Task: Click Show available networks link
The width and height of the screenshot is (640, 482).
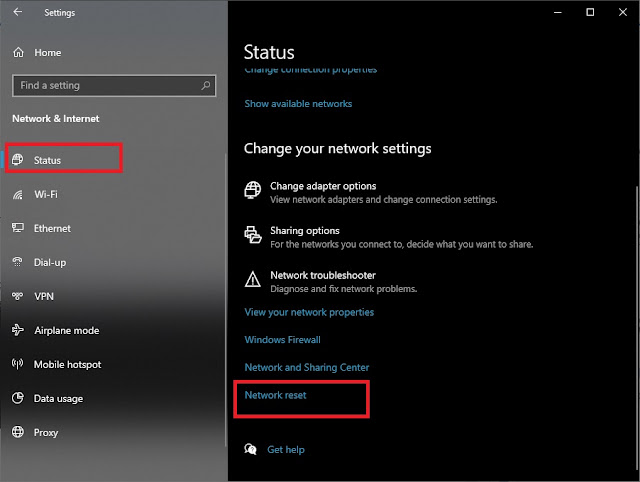Action: pos(298,104)
